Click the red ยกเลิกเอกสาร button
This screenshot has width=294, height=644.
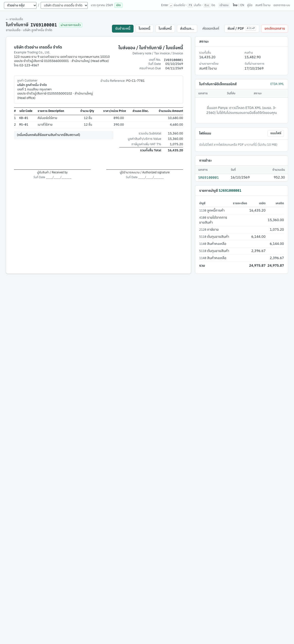(274, 28)
